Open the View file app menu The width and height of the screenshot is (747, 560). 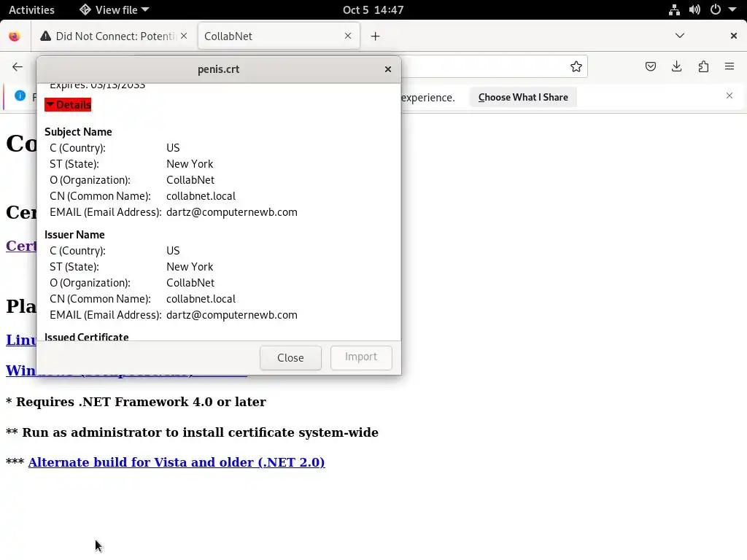click(115, 9)
